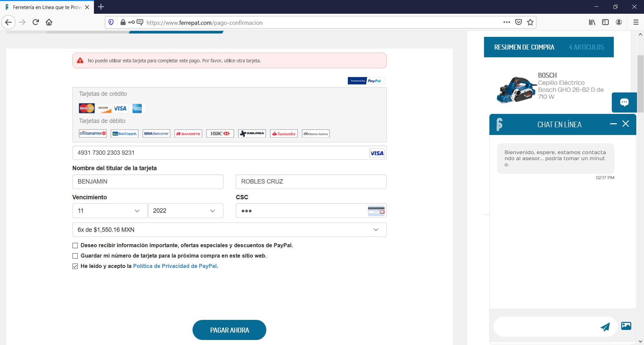Check save my card number option
The image size is (644, 345).
tap(75, 256)
